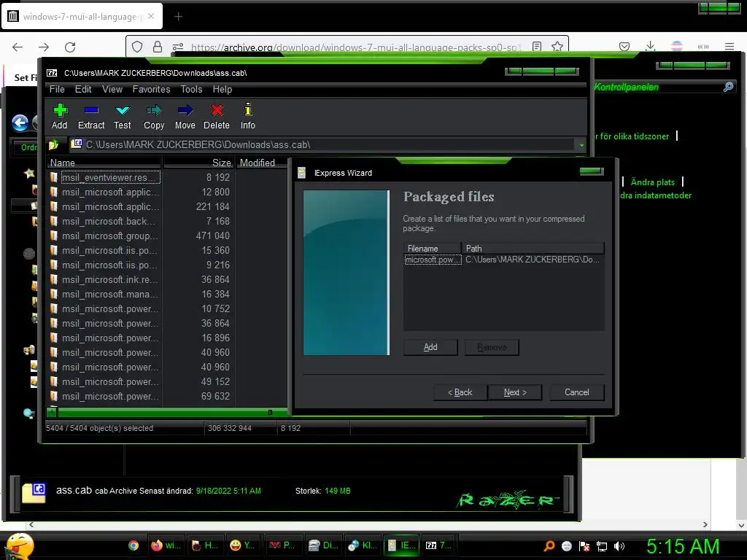747x560 pixels.
Task: Click the up-folder icon beside 7-Zip path
Action: [53, 144]
